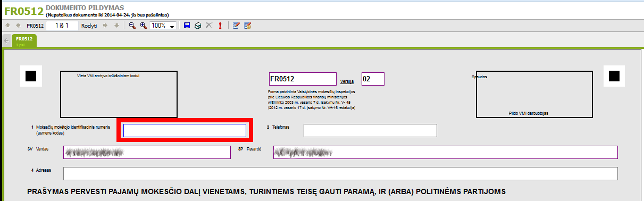
Task: Click the zoom out magnifier icon
Action: pos(132,26)
